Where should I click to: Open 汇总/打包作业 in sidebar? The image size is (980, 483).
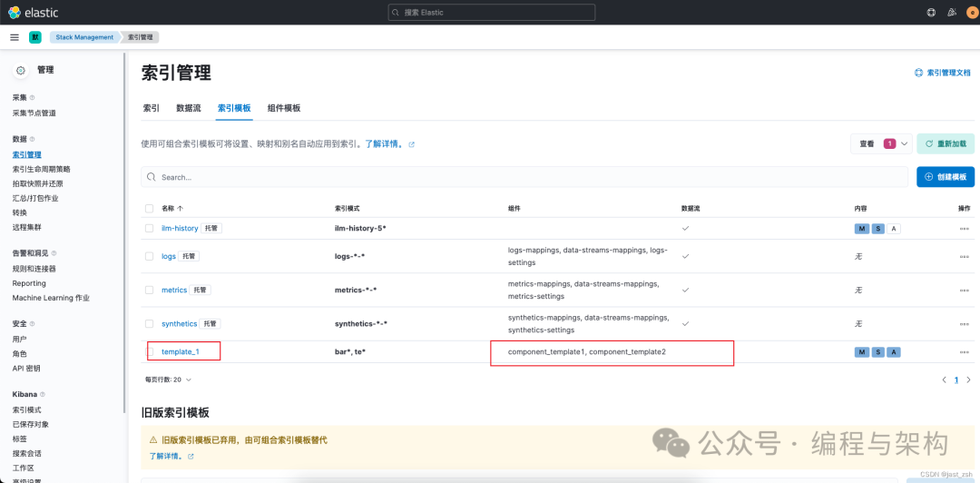tap(35, 198)
